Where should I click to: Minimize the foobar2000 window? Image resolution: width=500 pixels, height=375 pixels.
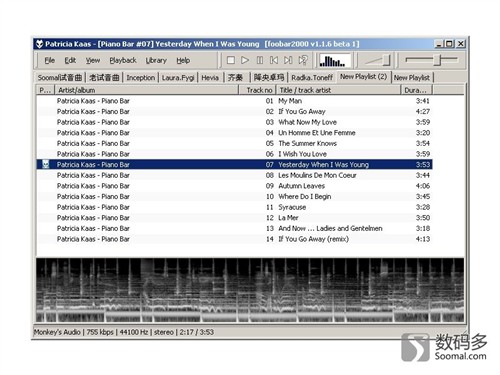(439, 44)
